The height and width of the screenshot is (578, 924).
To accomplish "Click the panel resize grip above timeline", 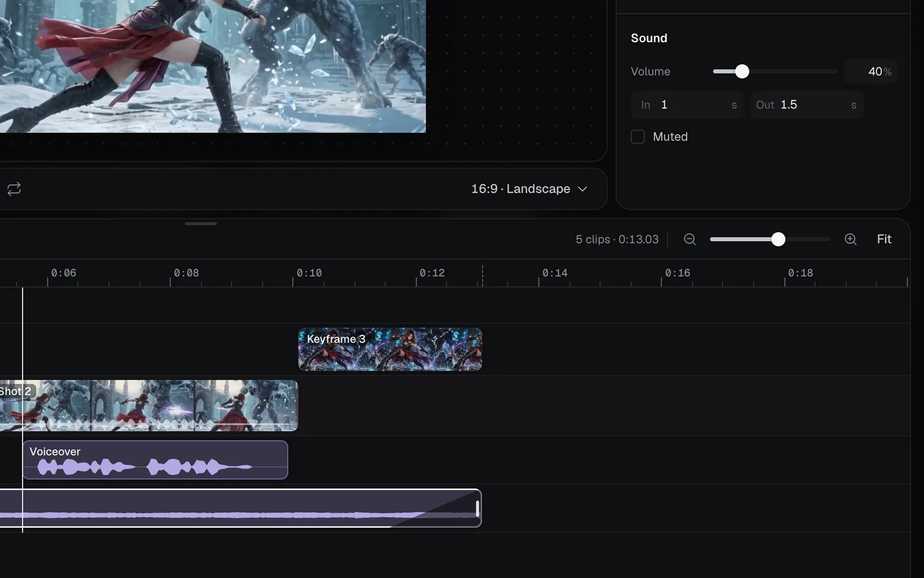I will 201,224.
